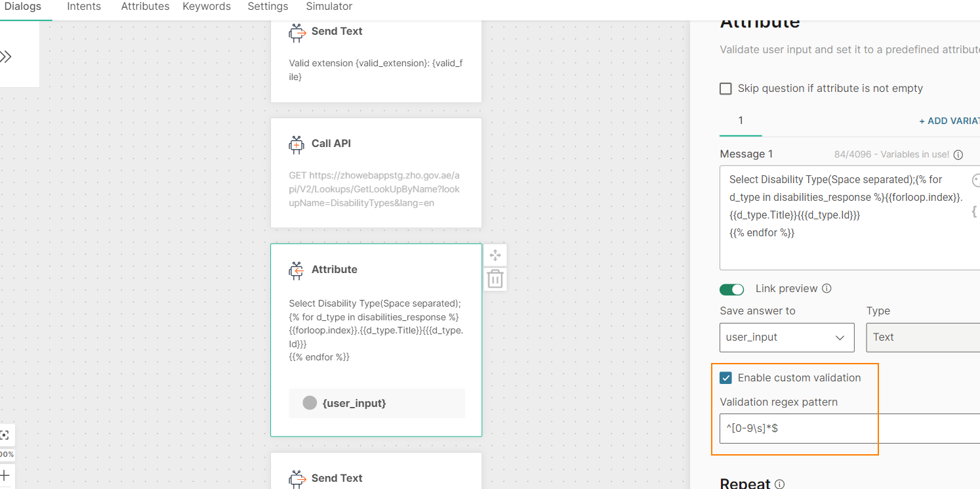
Task: Expand the collapsed left sidebar panel
Action: click(x=6, y=57)
